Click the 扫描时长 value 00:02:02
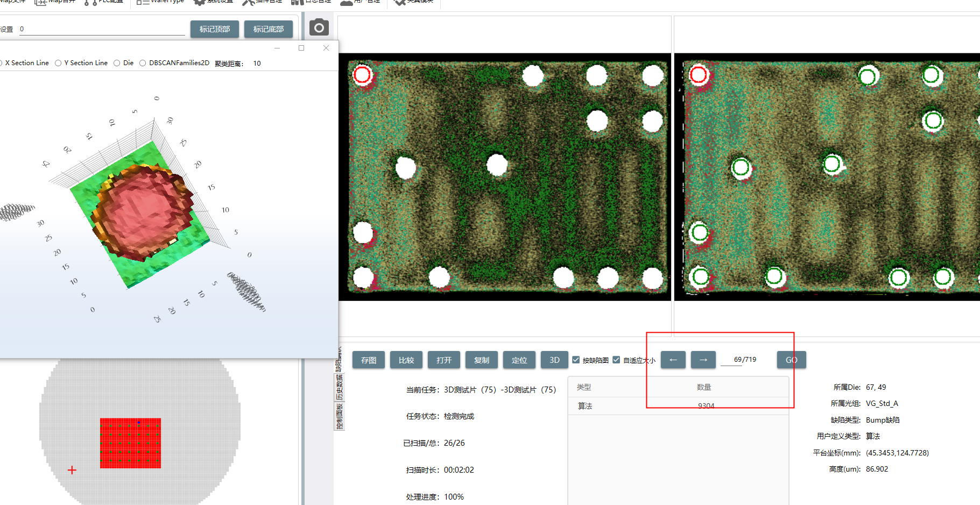Viewport: 980px width, 505px height. (x=459, y=470)
